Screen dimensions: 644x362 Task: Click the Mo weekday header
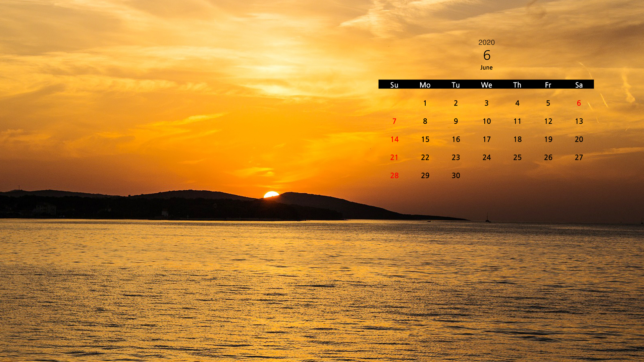tap(425, 85)
